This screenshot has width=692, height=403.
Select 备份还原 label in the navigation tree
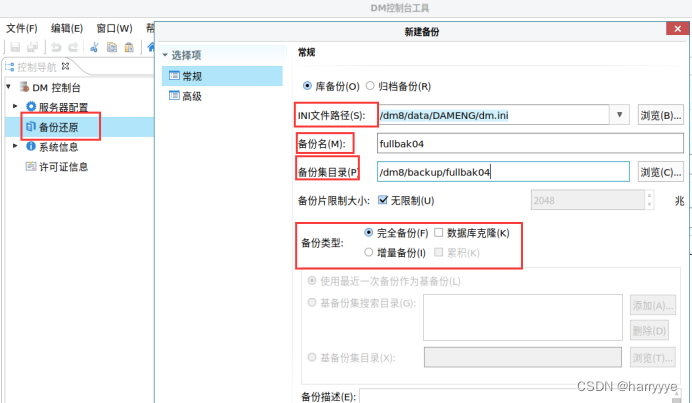[59, 127]
